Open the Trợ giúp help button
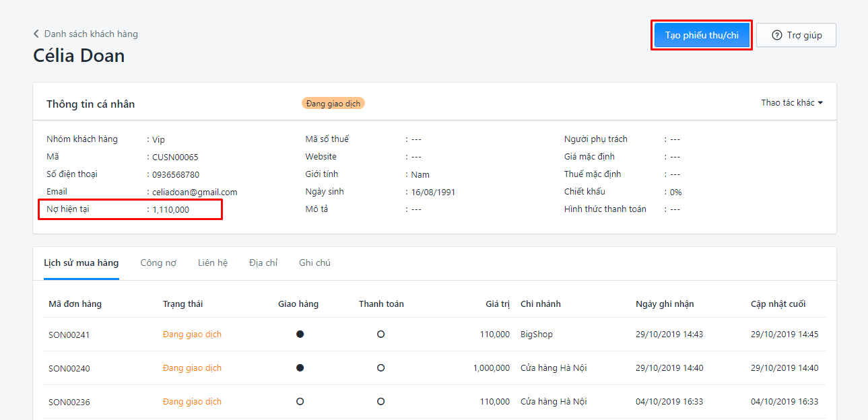Image resolution: width=868 pixels, height=420 pixels. [x=796, y=35]
